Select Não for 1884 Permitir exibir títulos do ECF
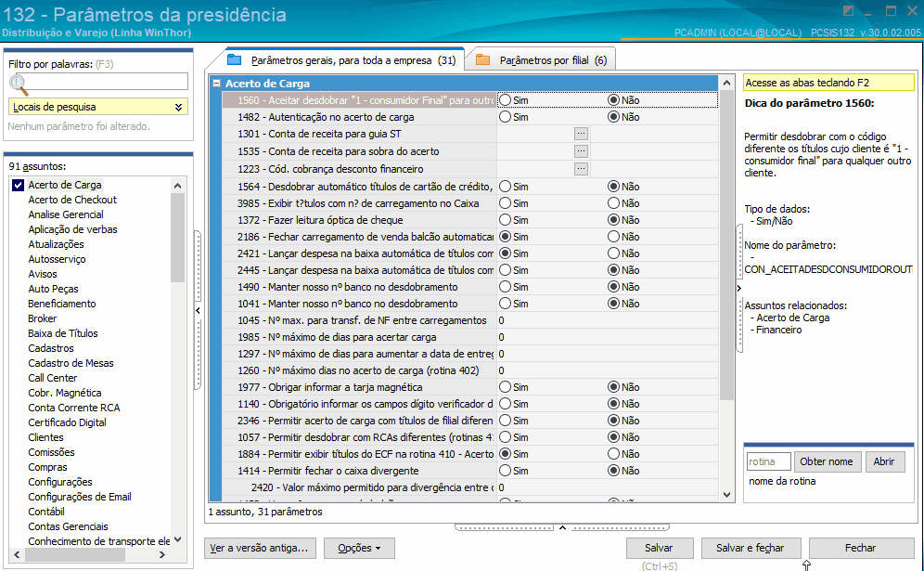 (x=613, y=454)
